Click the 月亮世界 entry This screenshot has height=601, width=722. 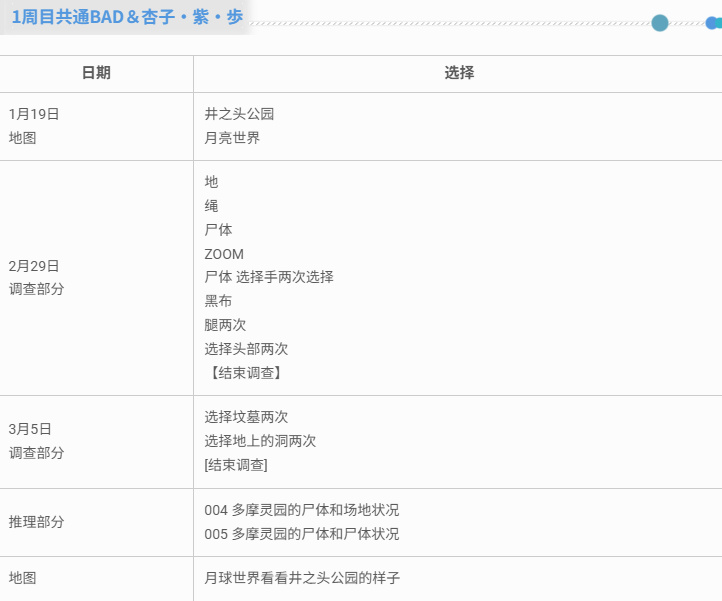[x=232, y=138]
